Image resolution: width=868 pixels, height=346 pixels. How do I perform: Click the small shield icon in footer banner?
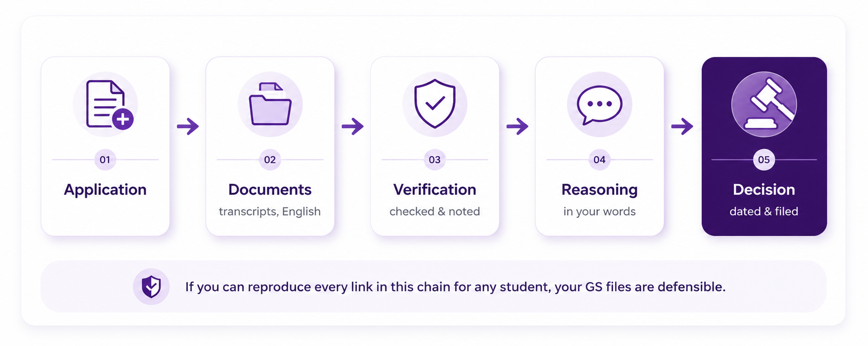pyautogui.click(x=151, y=287)
